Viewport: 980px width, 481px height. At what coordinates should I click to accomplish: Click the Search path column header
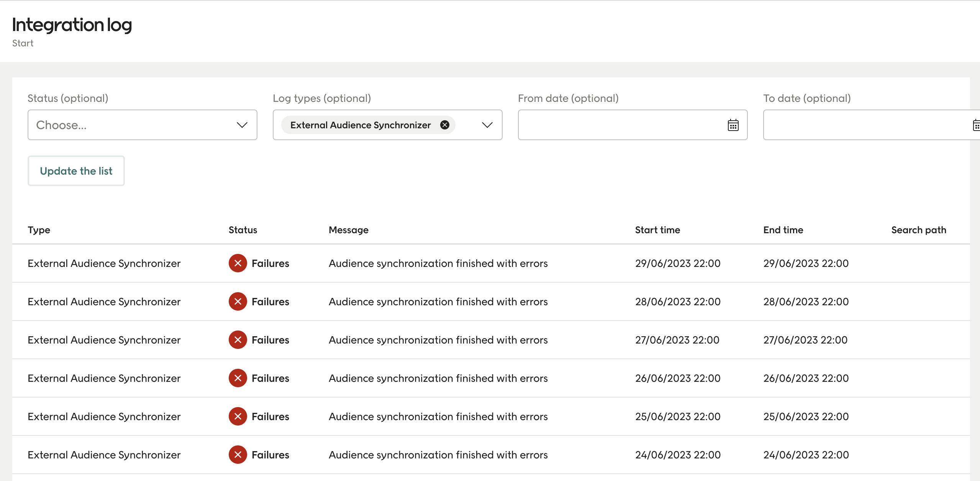click(x=918, y=230)
